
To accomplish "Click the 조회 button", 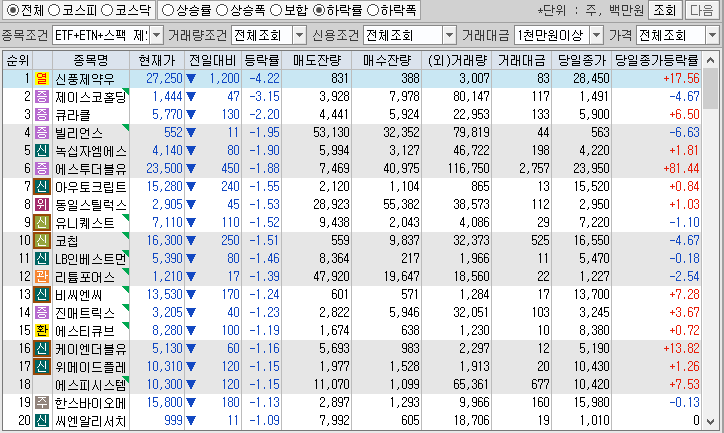I will tap(665, 10).
